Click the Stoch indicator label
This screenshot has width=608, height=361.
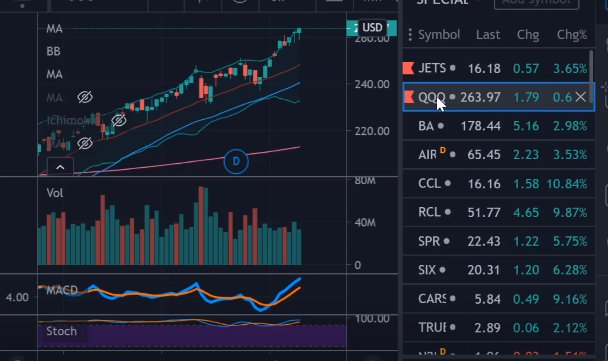tap(62, 331)
